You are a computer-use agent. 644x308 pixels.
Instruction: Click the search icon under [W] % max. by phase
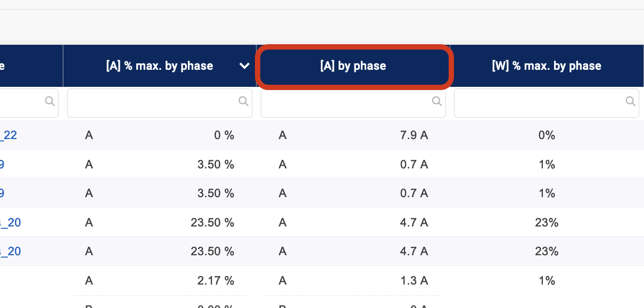click(631, 101)
